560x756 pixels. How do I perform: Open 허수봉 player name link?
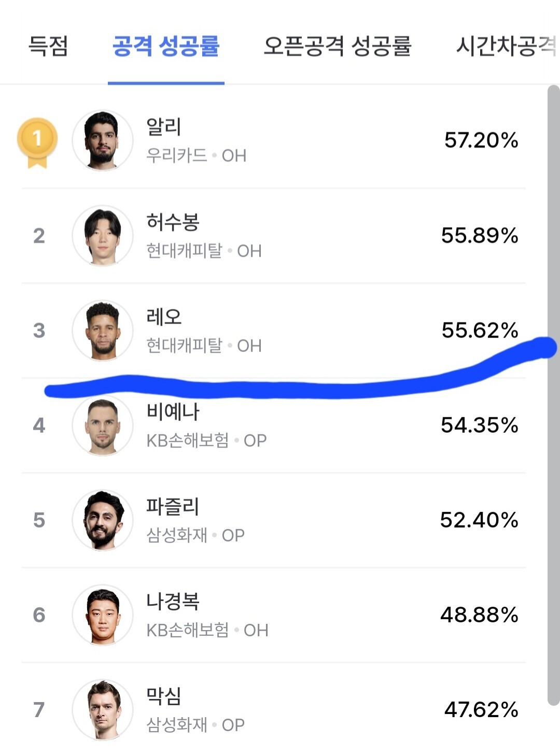(x=173, y=222)
